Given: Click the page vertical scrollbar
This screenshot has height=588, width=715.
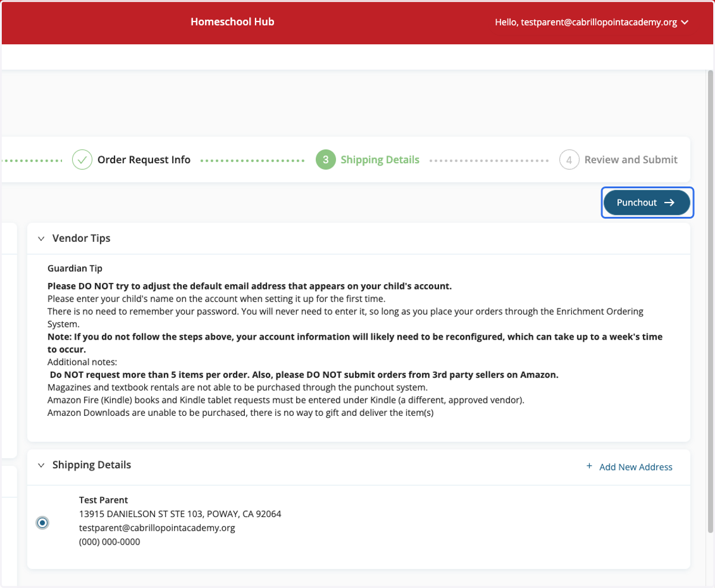Looking at the screenshot, I should pos(710,301).
